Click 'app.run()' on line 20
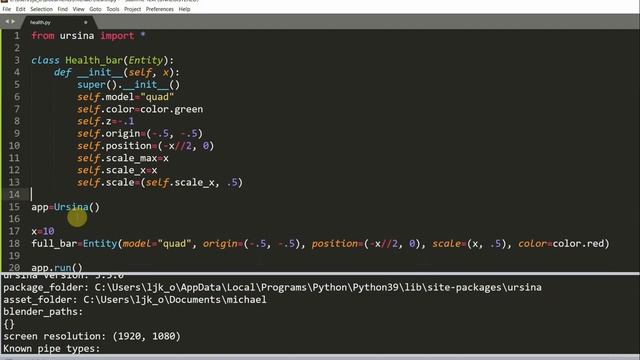 click(57, 268)
